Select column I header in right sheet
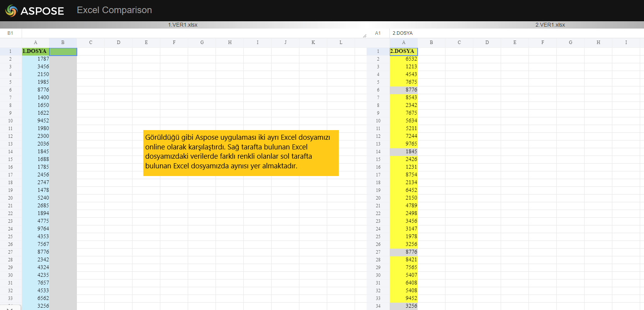This screenshot has width=644, height=310. point(626,42)
